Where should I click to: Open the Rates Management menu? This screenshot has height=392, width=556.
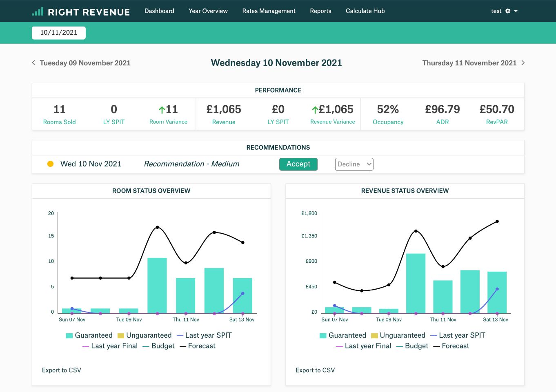(x=269, y=11)
